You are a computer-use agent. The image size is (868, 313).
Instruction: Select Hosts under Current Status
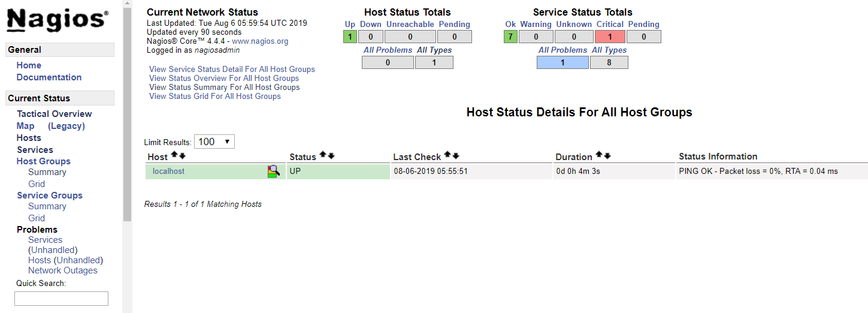[29, 138]
